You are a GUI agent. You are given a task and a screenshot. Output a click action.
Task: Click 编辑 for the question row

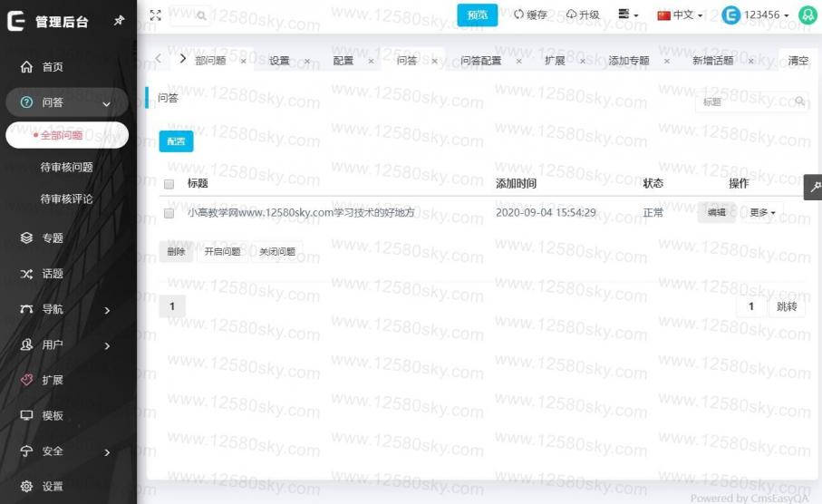[x=716, y=212]
